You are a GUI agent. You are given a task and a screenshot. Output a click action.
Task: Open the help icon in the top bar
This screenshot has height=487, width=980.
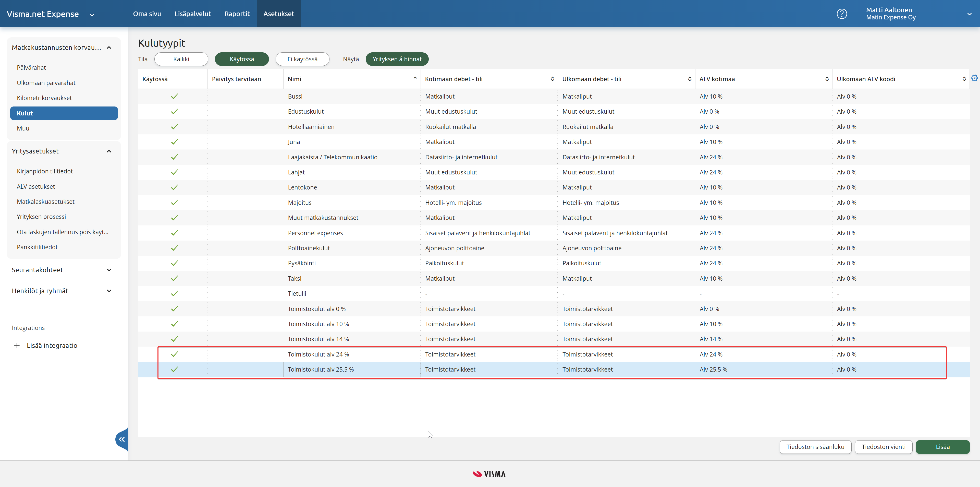point(842,14)
